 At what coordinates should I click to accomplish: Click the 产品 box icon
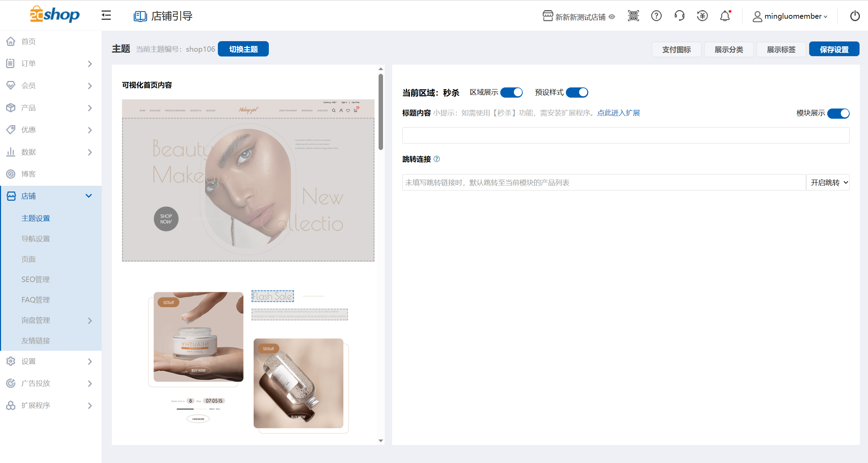(x=11, y=108)
